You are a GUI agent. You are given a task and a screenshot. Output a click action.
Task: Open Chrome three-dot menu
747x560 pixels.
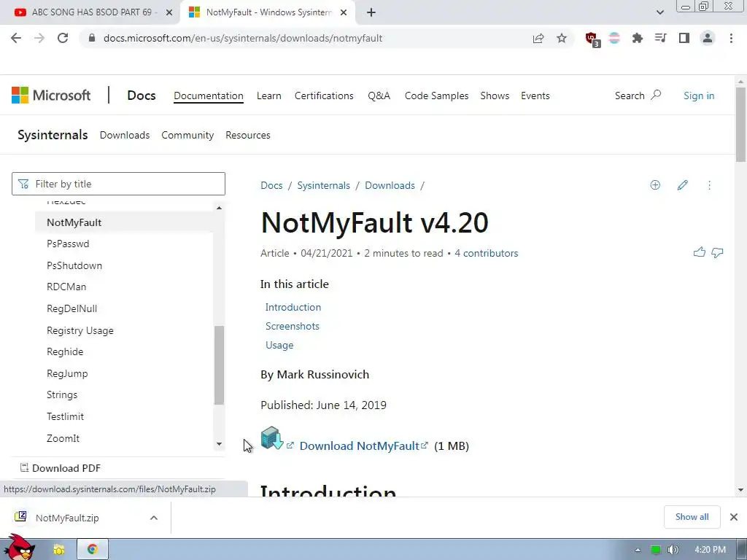click(731, 38)
